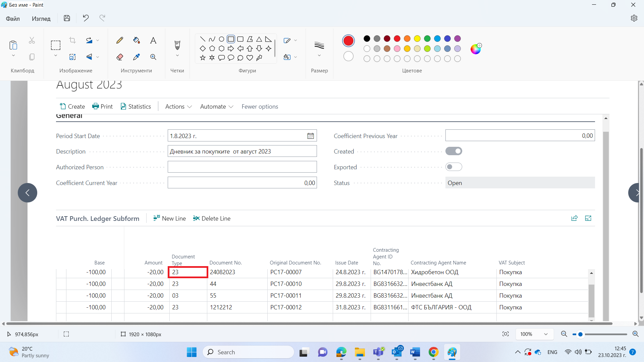Click the Description input field

coord(243,151)
